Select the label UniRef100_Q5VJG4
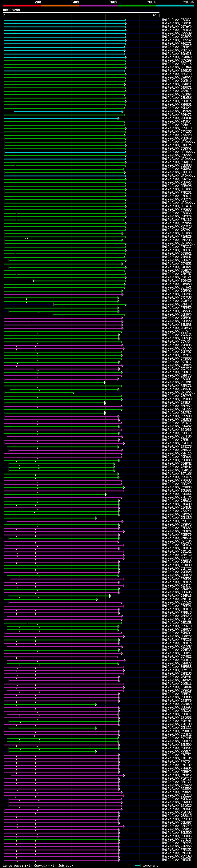This screenshot has height=868, width=197. (177, 342)
